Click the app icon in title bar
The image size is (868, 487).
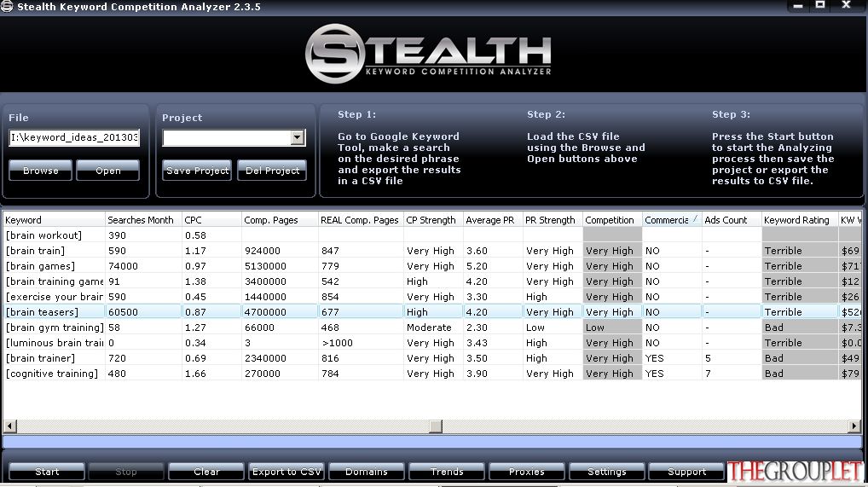(x=7, y=6)
